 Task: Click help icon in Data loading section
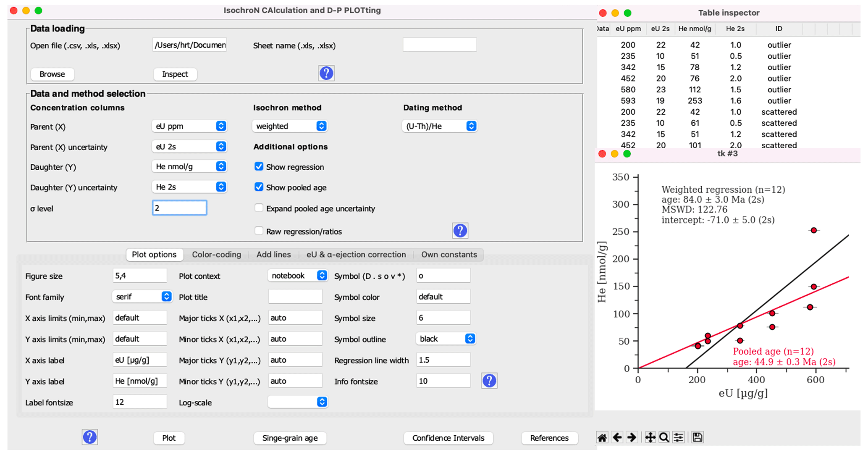(326, 73)
